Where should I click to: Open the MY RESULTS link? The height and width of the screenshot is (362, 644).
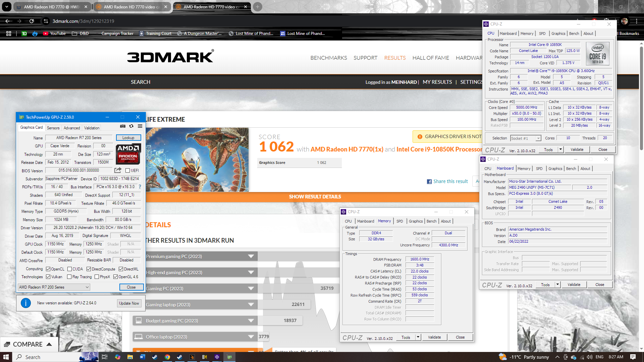tap(437, 82)
